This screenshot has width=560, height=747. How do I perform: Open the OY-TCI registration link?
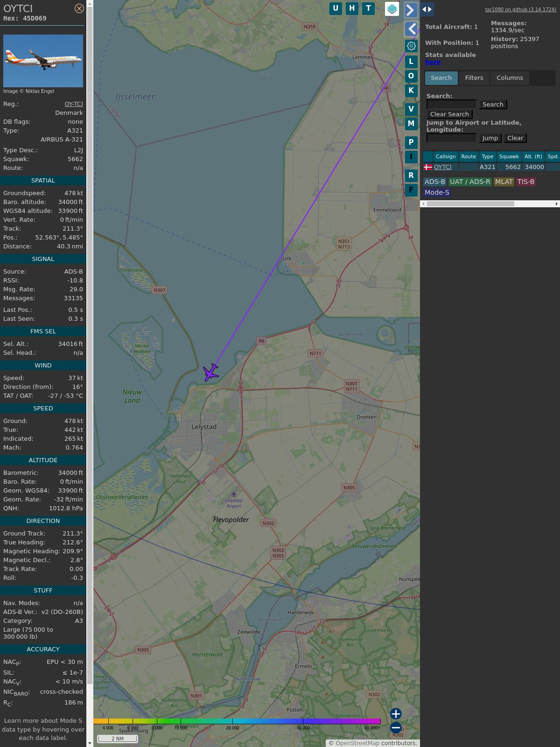(74, 104)
